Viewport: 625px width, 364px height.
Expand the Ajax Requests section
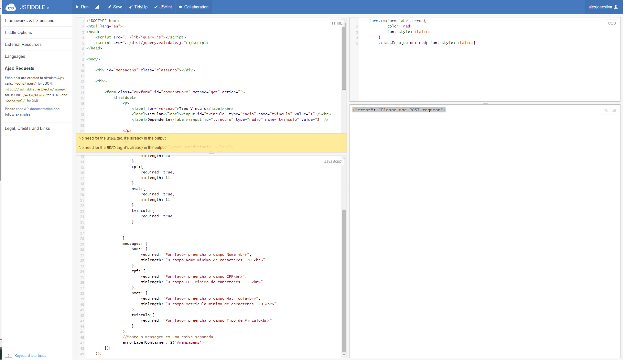[19, 68]
